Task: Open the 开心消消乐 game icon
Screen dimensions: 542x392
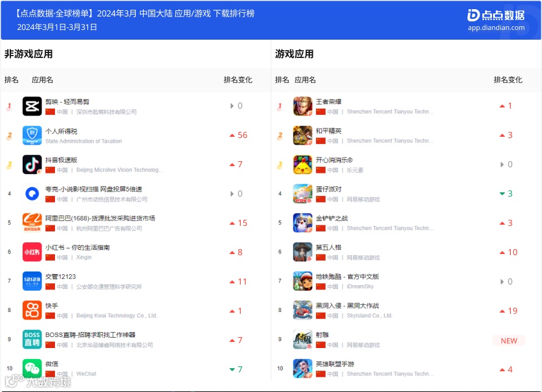Action: pyautogui.click(x=302, y=164)
